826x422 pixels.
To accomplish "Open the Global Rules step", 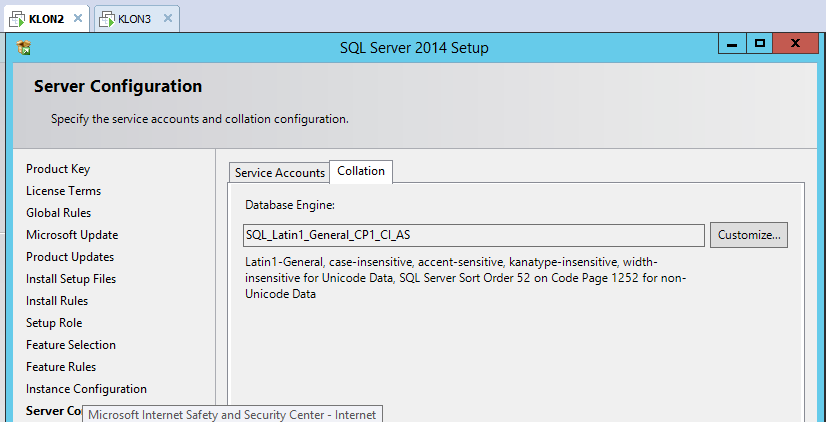I will (58, 213).
